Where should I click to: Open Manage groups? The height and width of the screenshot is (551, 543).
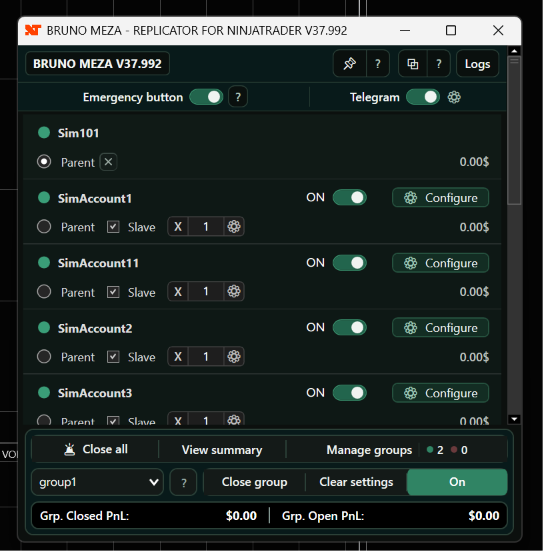pos(369,450)
